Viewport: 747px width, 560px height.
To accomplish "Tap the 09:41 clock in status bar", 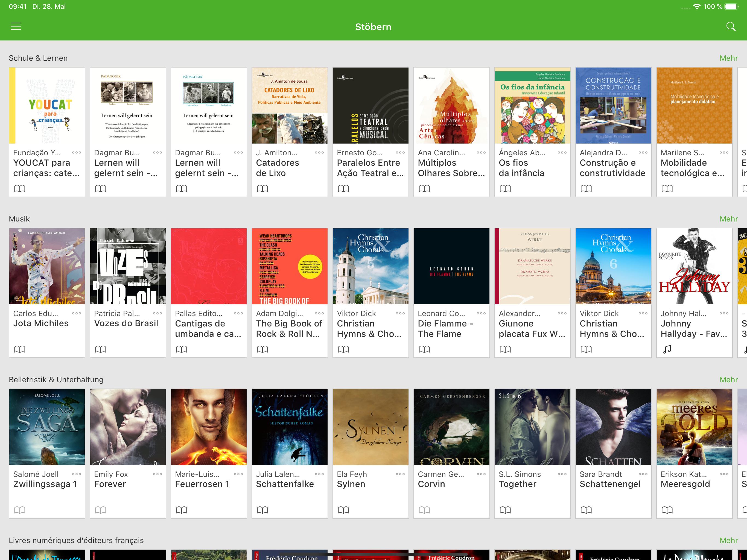I will click(x=17, y=6).
